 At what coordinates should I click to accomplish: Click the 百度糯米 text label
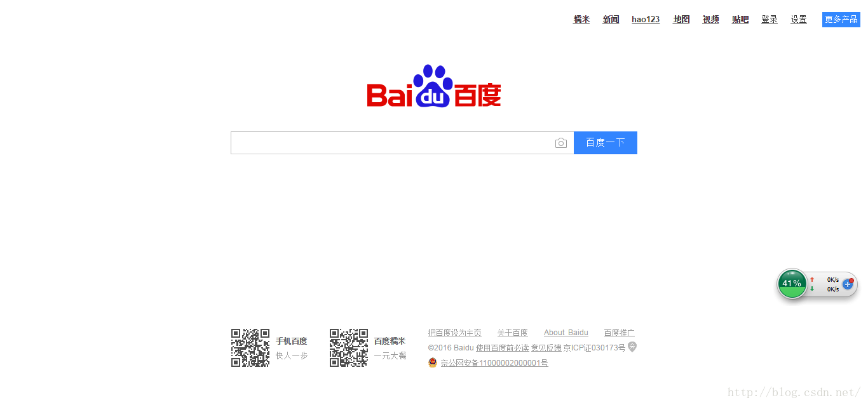click(390, 342)
